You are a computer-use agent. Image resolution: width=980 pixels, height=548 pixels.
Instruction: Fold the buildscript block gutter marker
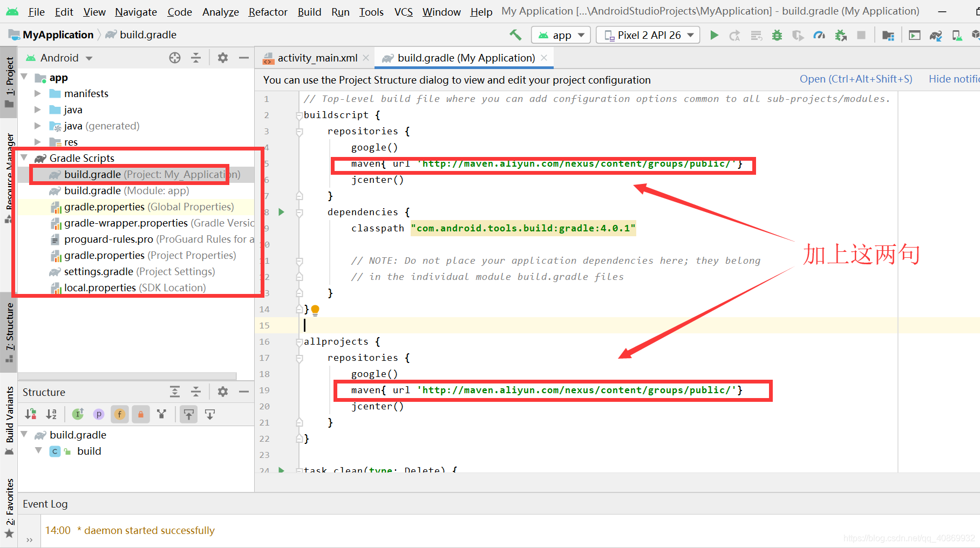tap(300, 115)
